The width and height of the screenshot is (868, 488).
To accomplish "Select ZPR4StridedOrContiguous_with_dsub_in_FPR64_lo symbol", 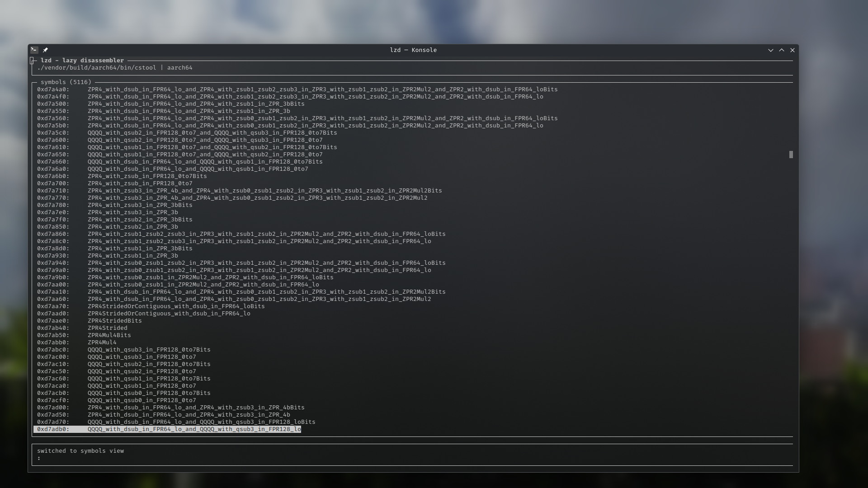I will [169, 314].
